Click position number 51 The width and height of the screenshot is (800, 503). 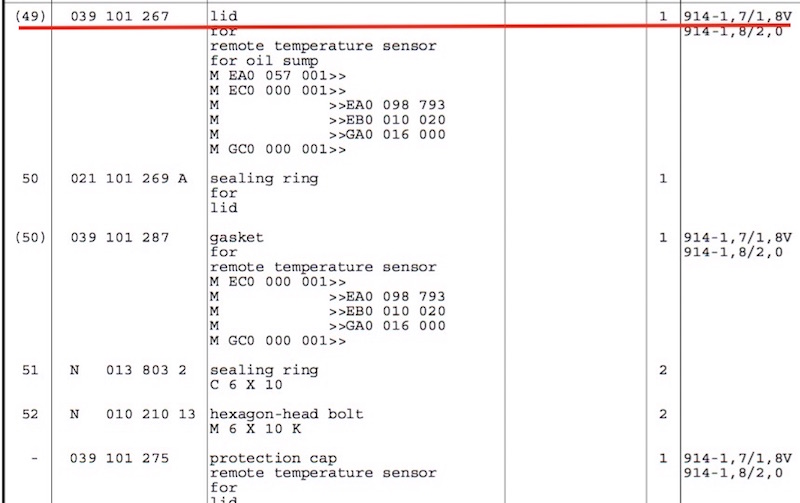click(30, 370)
